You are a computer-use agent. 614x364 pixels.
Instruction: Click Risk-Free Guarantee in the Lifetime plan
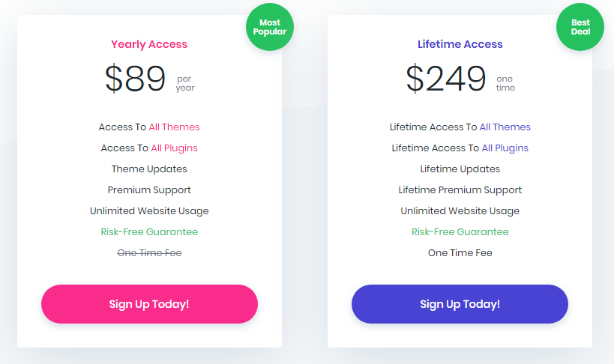(460, 231)
